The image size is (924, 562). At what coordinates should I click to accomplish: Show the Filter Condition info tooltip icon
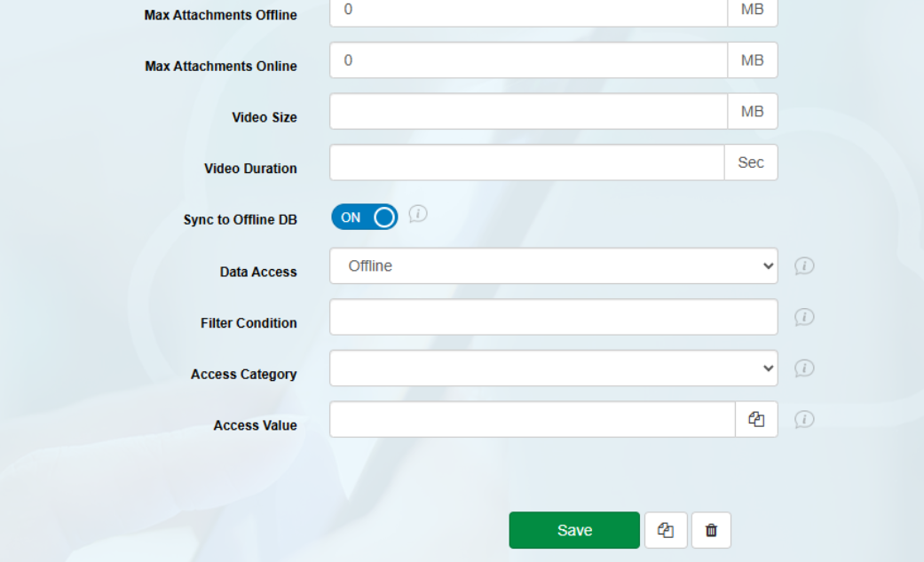(x=804, y=317)
